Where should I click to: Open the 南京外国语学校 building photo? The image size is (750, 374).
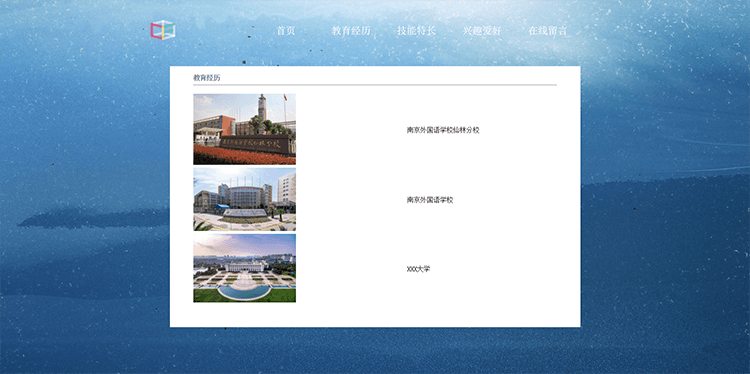point(244,199)
